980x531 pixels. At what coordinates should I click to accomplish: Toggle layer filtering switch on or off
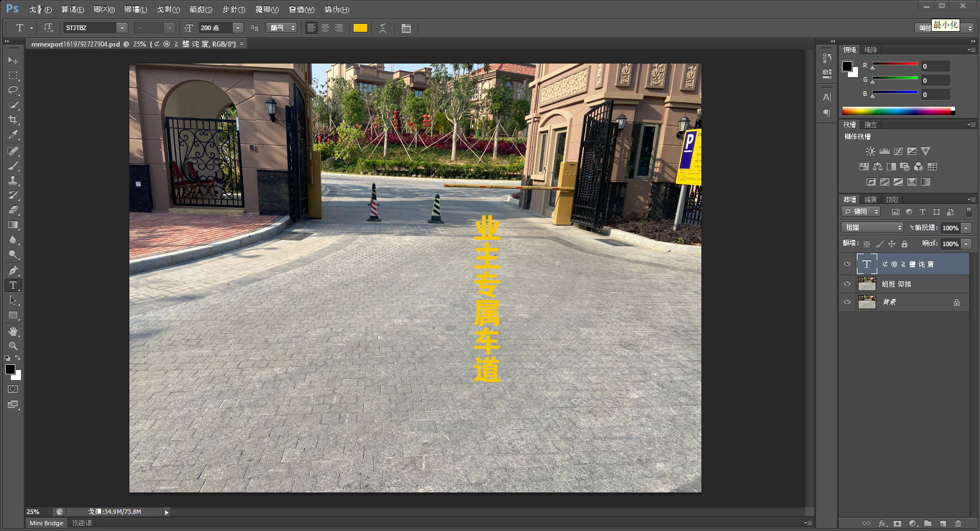click(x=969, y=212)
